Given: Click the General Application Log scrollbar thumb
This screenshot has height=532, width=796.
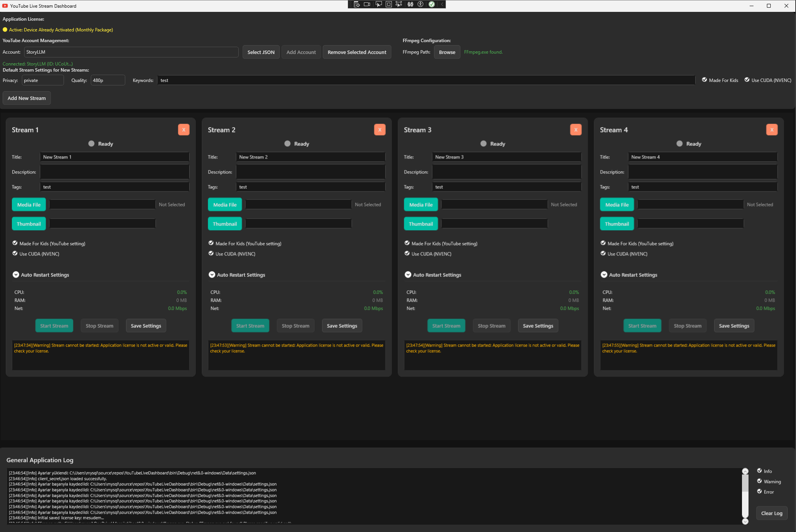Looking at the screenshot, I should pos(745,483).
